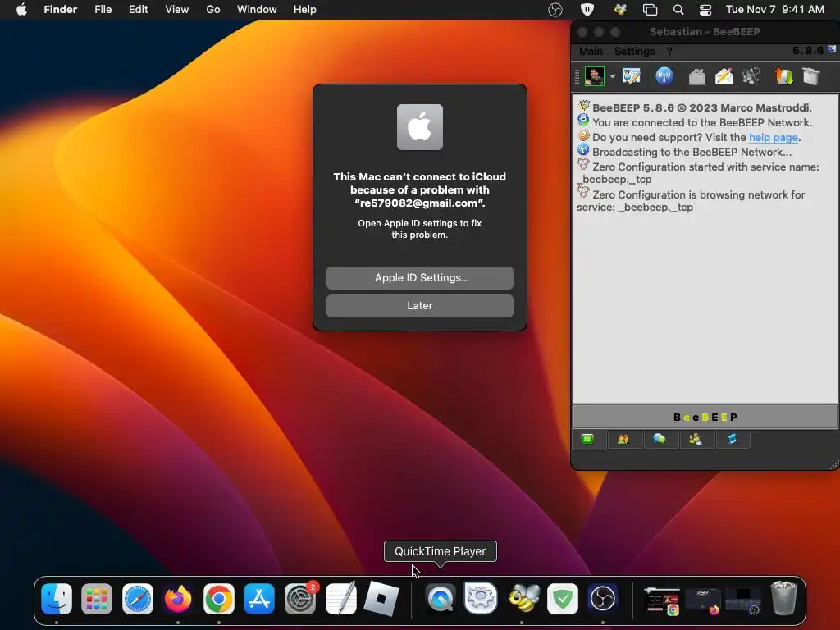The image size is (840, 630).
Task: Open the file transfer arrows icon
Action: [783, 76]
